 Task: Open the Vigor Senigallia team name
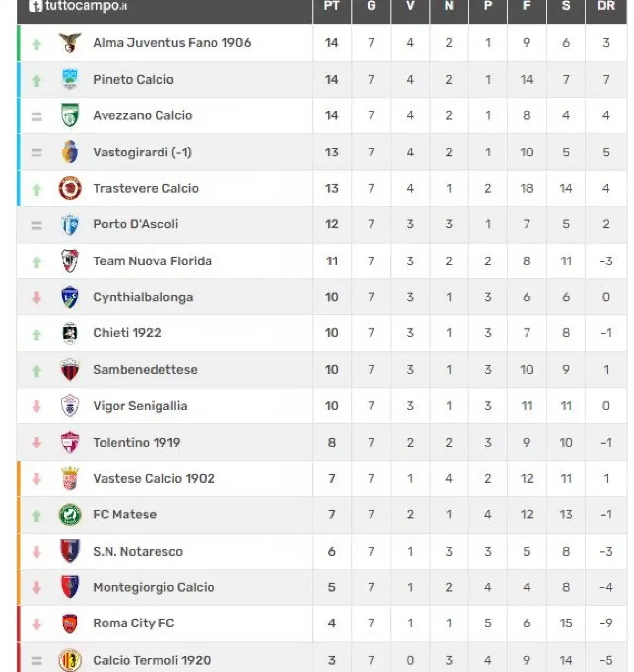(140, 406)
